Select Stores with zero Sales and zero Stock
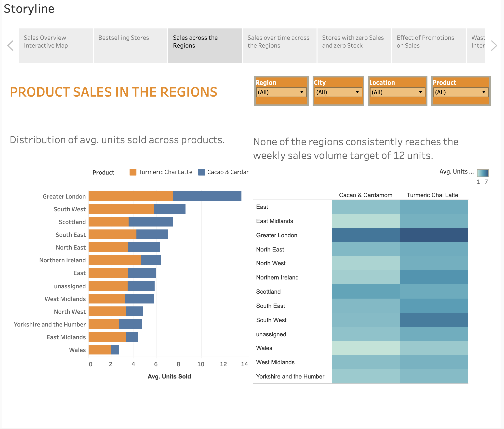Viewport: 504px width, 429px height. (354, 46)
